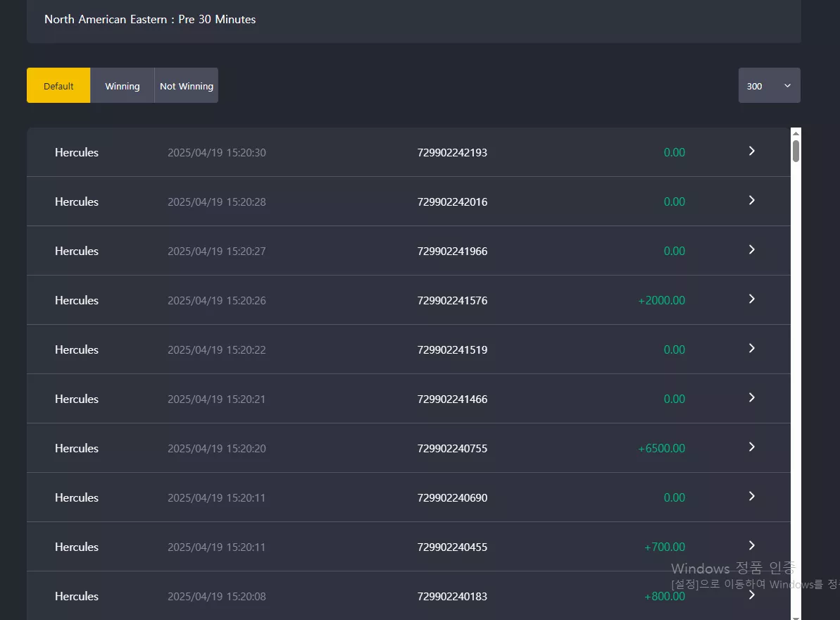Click the North American Eastern heading
This screenshot has width=840, height=620.
pyautogui.click(x=150, y=19)
